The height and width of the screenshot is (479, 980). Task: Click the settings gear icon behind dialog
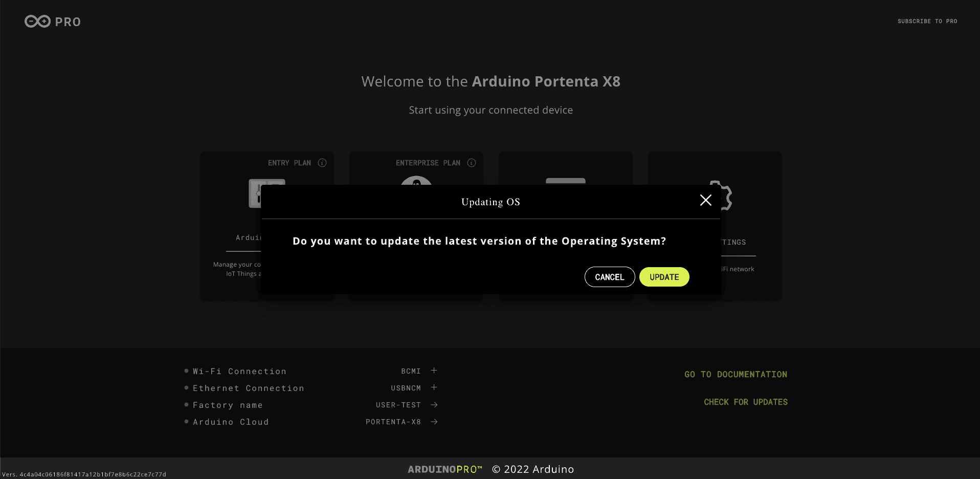coord(726,196)
